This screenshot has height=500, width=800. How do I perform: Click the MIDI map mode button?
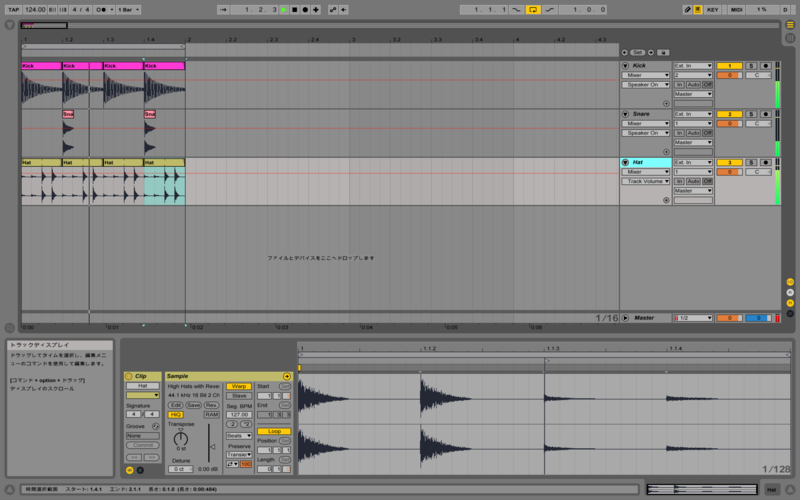(736, 10)
